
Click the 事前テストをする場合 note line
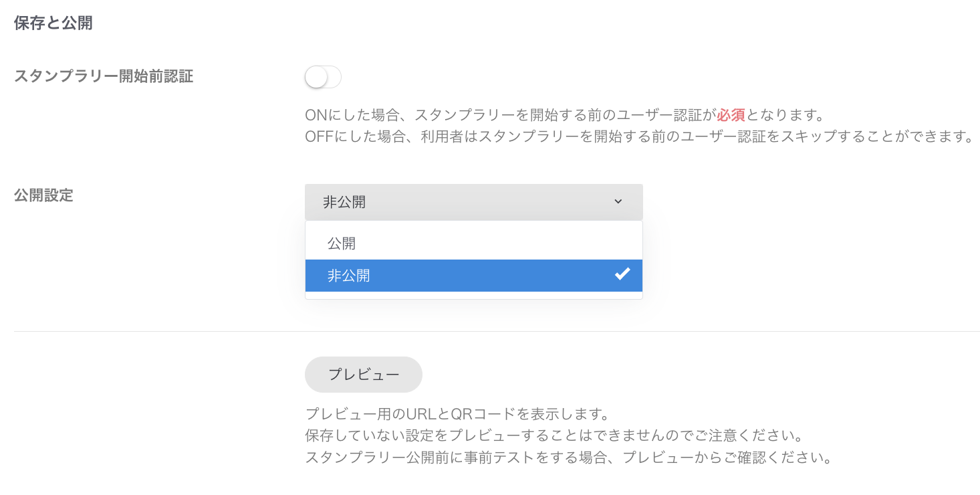coord(568,459)
